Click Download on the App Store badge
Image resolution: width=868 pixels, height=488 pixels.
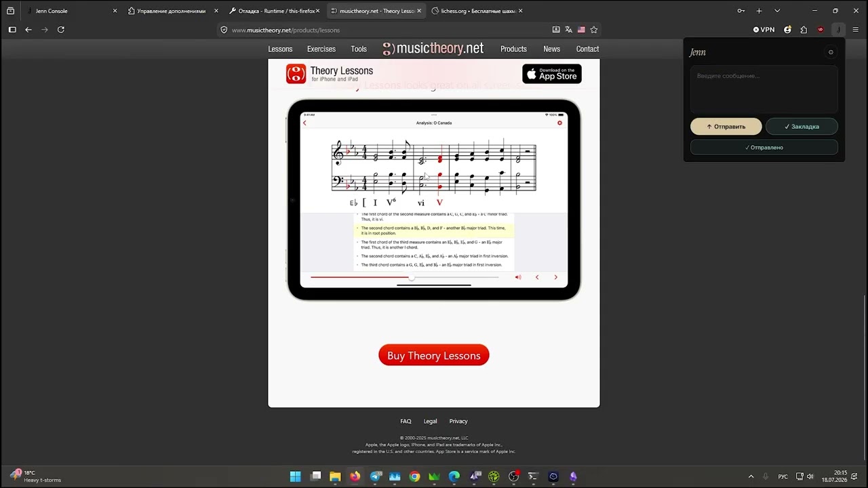pos(552,74)
